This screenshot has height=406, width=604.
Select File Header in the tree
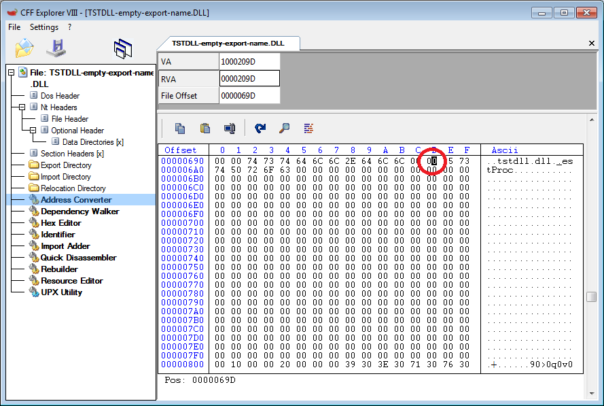coord(70,119)
